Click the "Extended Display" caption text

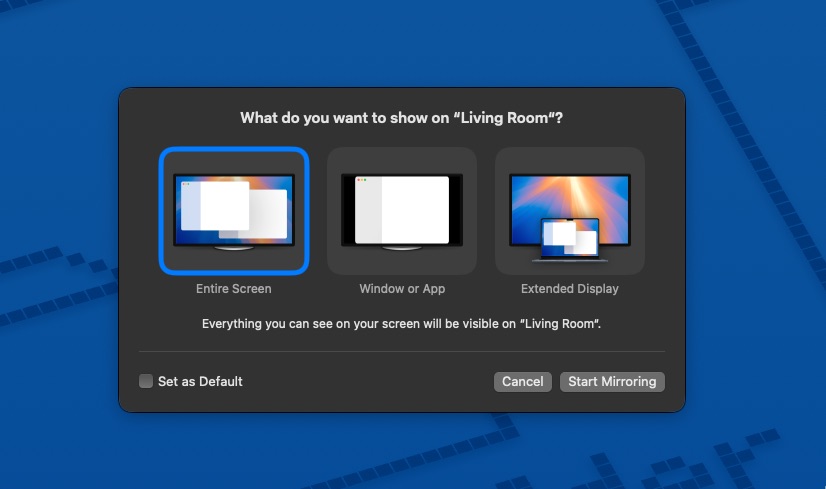point(570,289)
